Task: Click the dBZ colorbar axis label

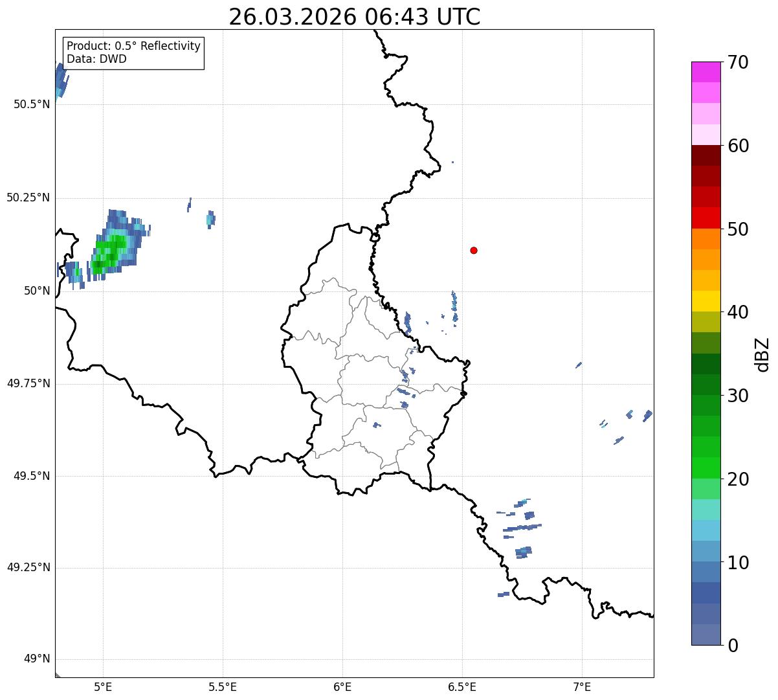Action: (762, 354)
